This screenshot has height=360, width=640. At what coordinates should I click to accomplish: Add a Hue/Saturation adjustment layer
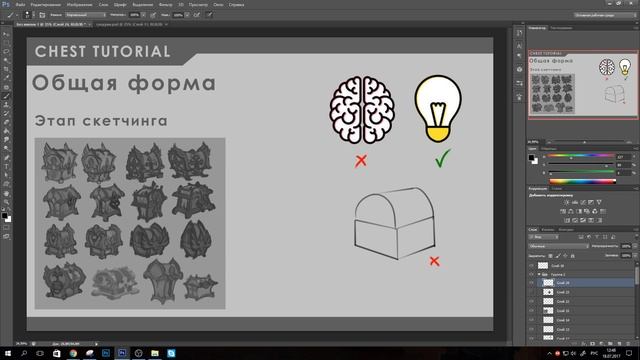(563, 211)
